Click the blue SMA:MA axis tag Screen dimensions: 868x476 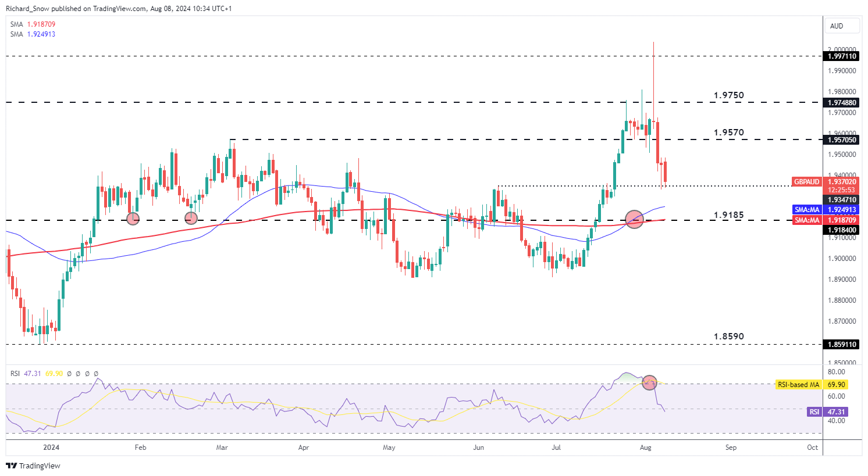tap(807, 210)
